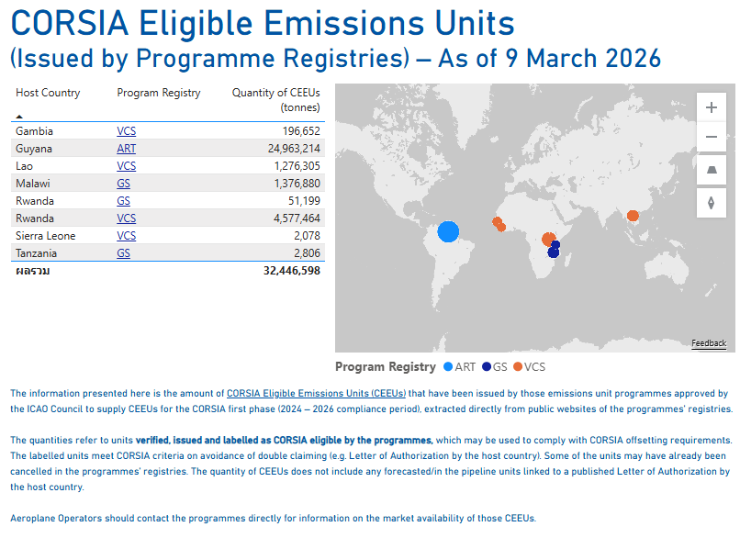Click the GS legend color dot

point(487,366)
